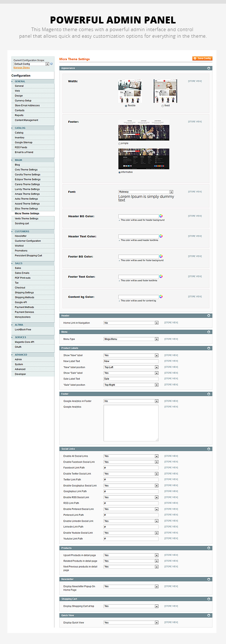Open Footer Text Color picker wheel icon

(161, 277)
